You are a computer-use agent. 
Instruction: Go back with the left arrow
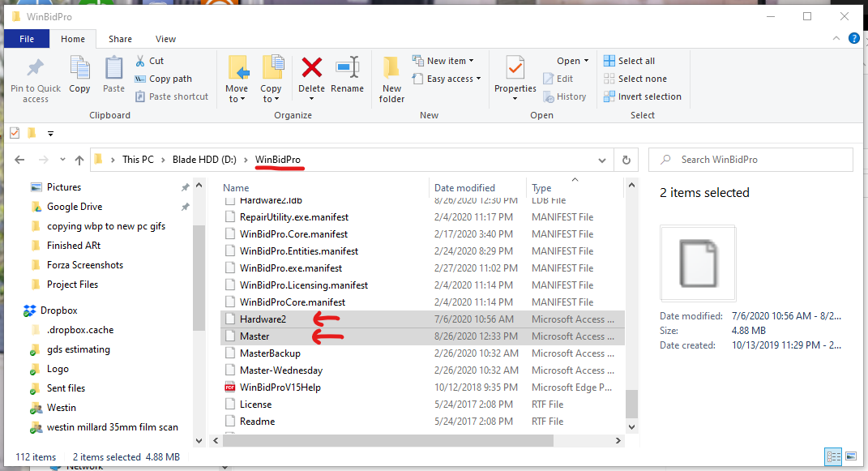(20, 160)
